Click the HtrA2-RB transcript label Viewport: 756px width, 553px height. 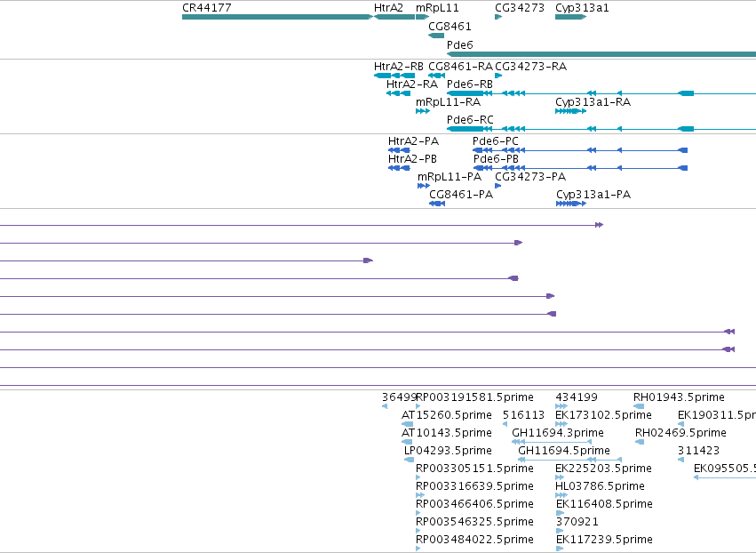399,66
